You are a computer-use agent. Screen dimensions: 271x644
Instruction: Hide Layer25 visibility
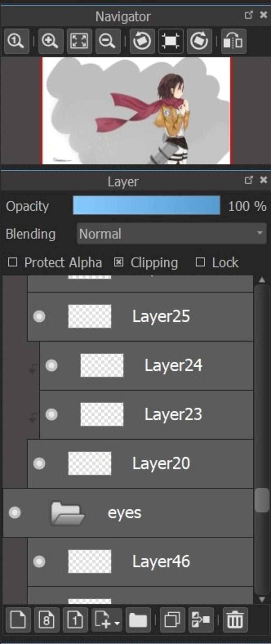pos(39,316)
